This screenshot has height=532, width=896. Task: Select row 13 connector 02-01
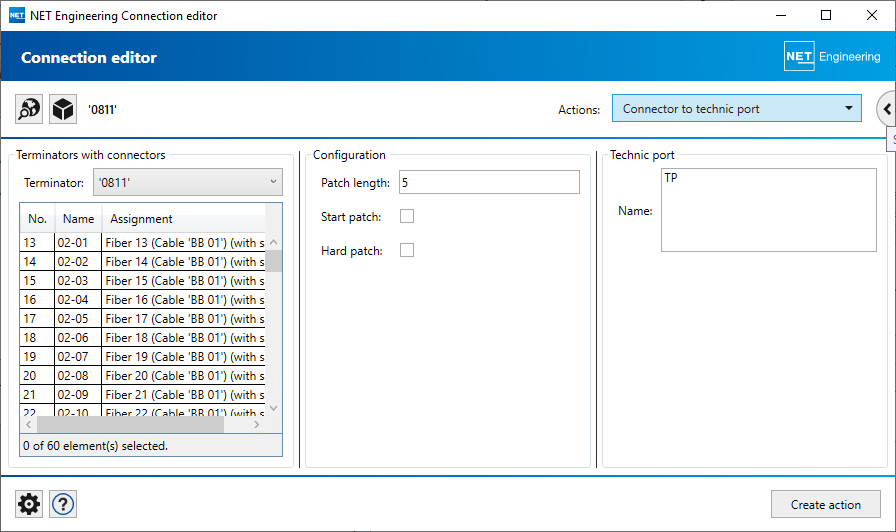click(143, 242)
